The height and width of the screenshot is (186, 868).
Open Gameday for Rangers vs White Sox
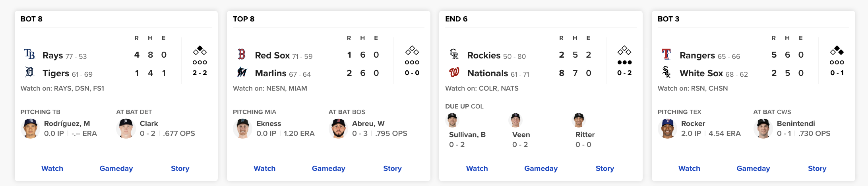(x=753, y=169)
